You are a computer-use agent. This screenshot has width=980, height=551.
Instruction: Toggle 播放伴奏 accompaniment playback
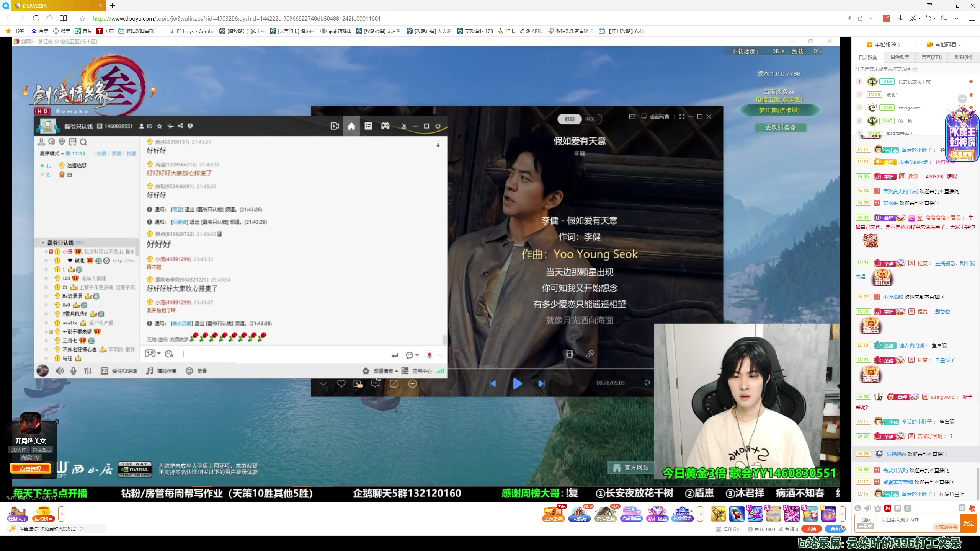pyautogui.click(x=161, y=371)
